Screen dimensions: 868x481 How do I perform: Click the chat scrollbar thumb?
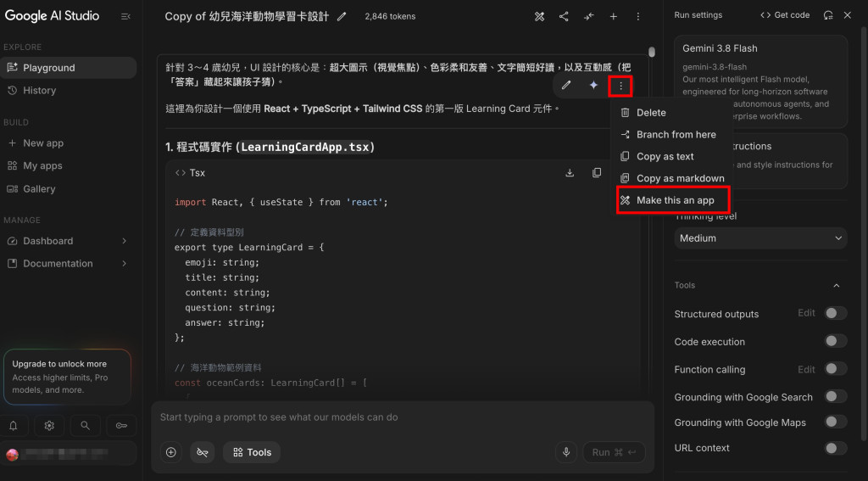tap(652, 52)
